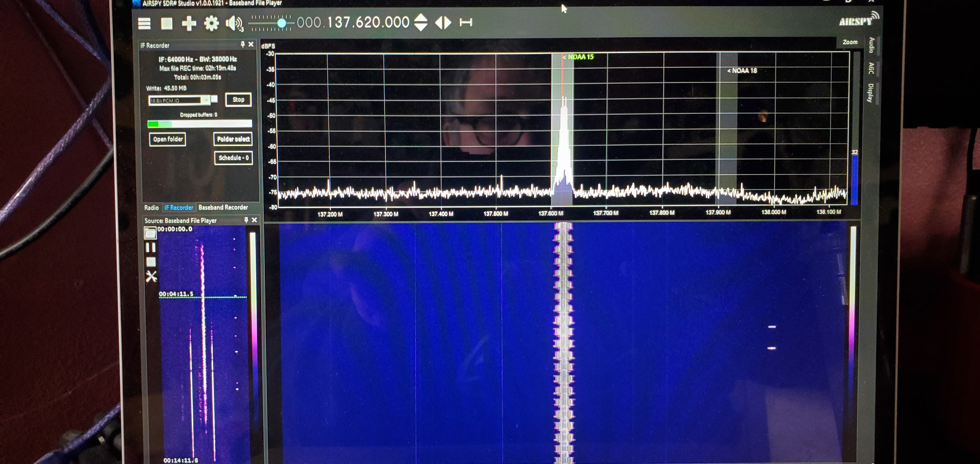Click the NOAA 15 frequency label
Image resolution: width=980 pixels, height=464 pixels.
pyautogui.click(x=578, y=57)
